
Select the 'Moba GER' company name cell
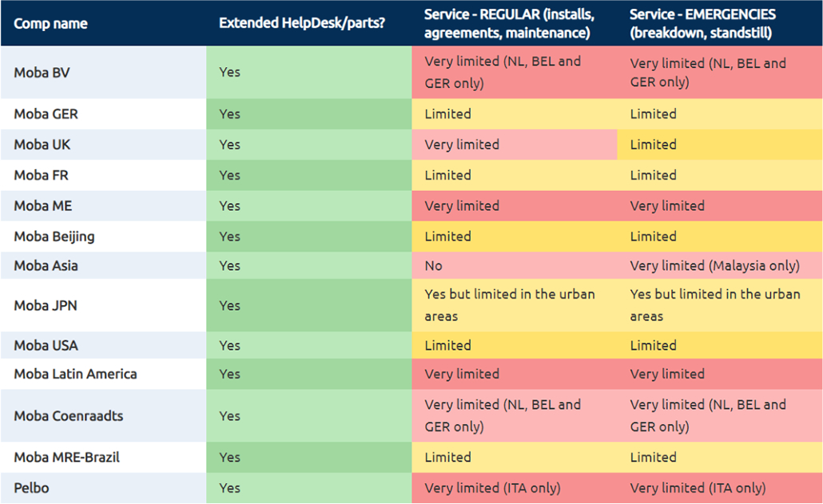pos(46,114)
